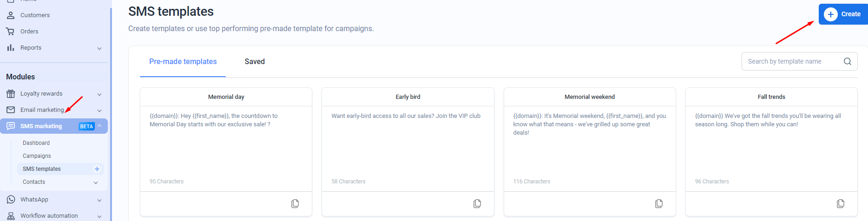Screen dimensions: 868x221
Task: Click the Orders cart icon
Action: click(x=10, y=32)
